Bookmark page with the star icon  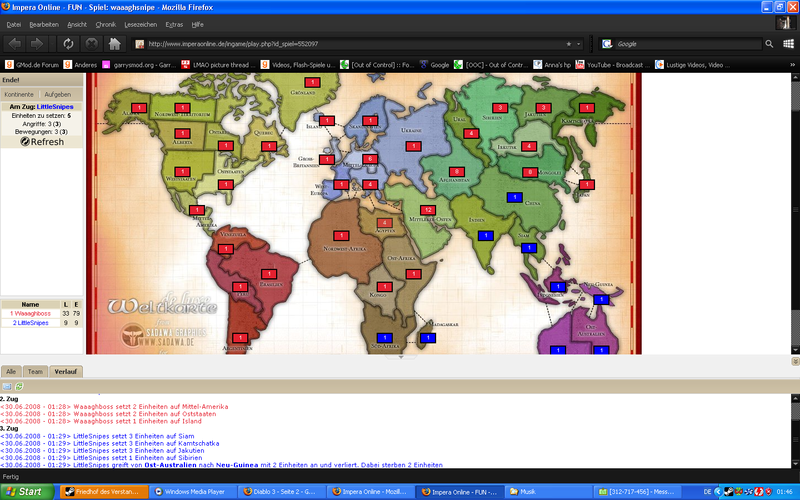point(568,44)
